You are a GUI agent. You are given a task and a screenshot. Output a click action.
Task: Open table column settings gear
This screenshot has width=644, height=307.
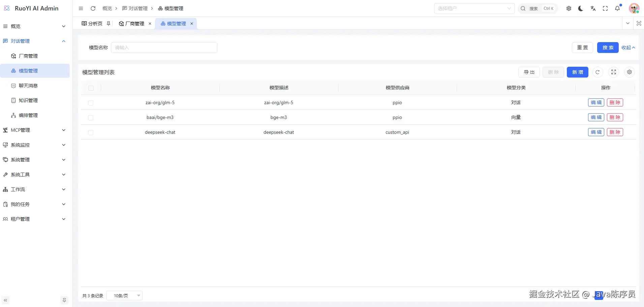630,72
